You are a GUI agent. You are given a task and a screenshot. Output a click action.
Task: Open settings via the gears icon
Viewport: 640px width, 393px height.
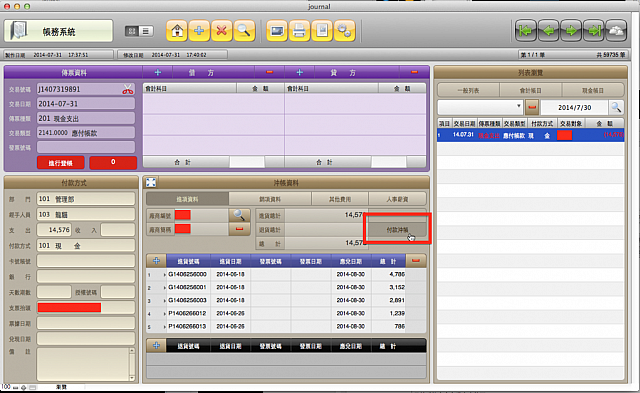point(344,31)
